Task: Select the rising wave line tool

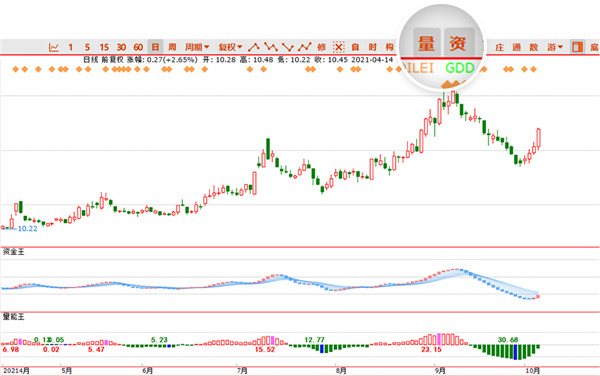Action: [x=305, y=47]
